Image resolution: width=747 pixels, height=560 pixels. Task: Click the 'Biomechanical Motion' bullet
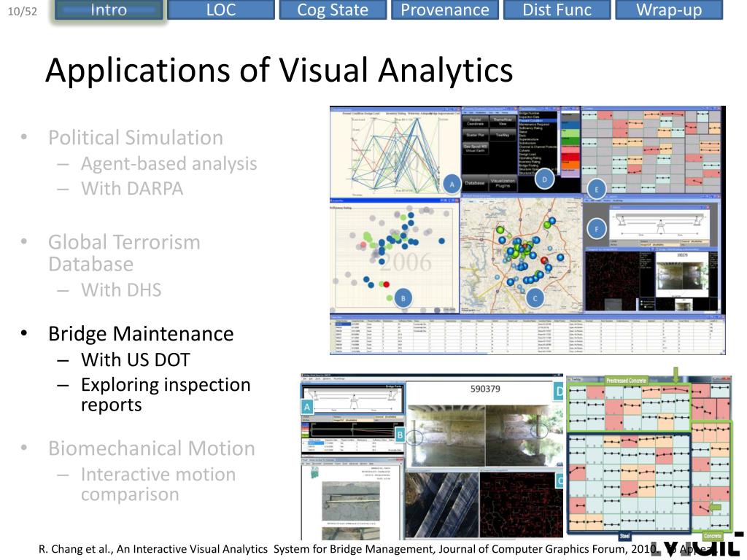152,448
